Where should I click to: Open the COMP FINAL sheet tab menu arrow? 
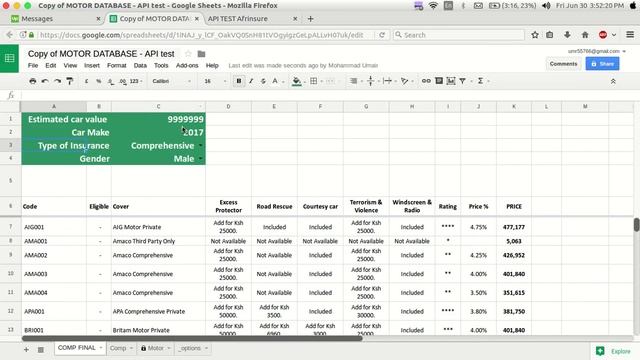(x=101, y=348)
